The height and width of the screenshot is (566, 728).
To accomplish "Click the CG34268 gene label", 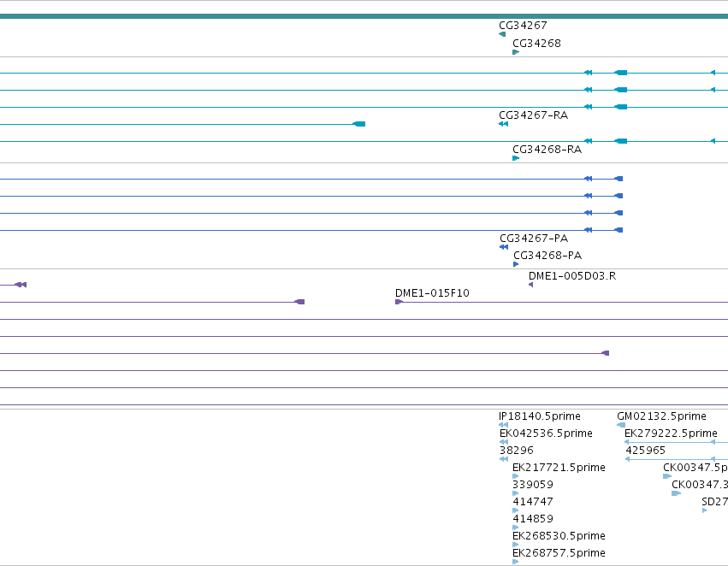I will click(x=536, y=43).
